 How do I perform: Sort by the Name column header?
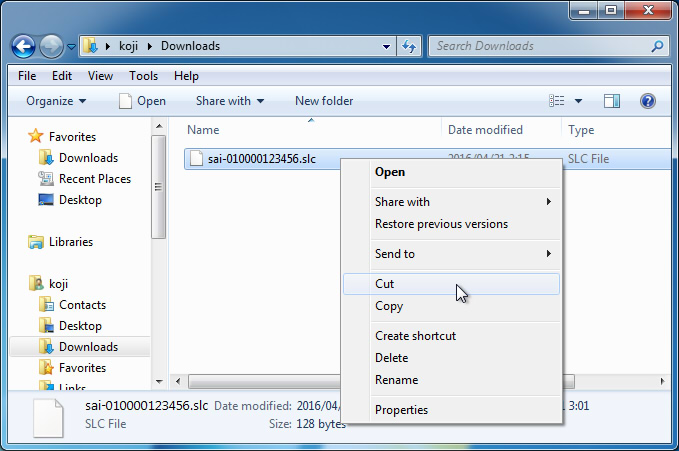203,130
